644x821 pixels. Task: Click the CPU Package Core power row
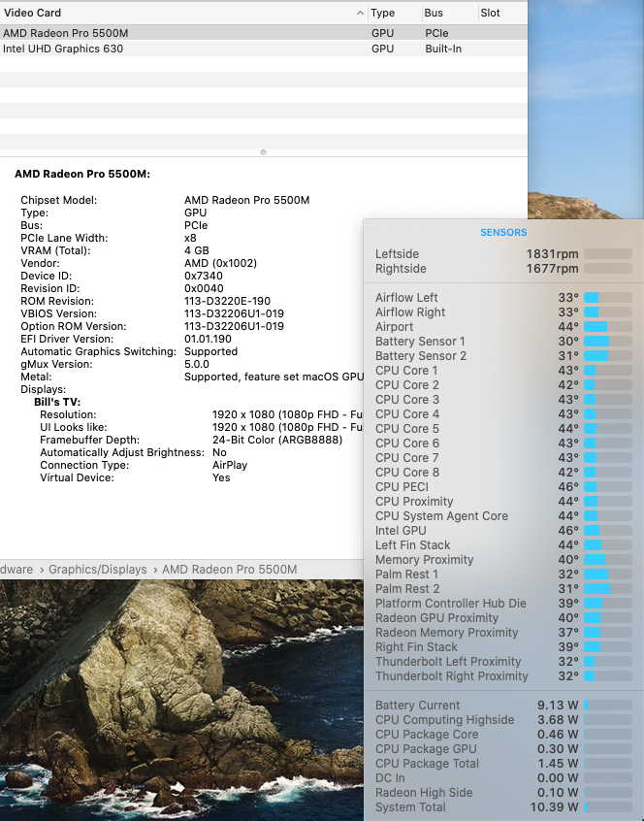(503, 734)
